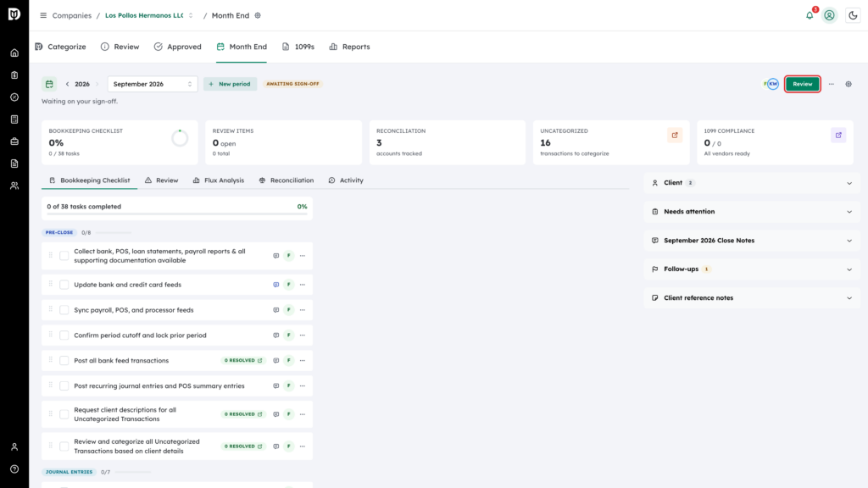Check Post recurring journal entries task
This screenshot has width=868, height=488.
click(64, 386)
